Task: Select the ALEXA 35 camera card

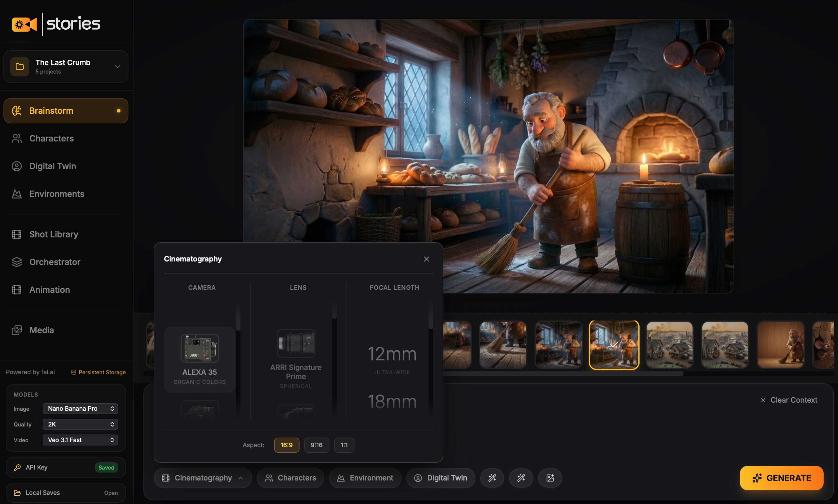Action: [x=199, y=359]
